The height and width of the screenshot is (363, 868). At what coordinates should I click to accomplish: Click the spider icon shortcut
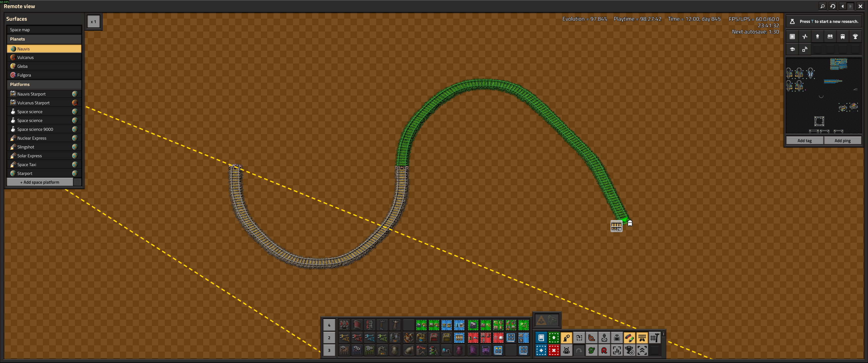click(617, 337)
